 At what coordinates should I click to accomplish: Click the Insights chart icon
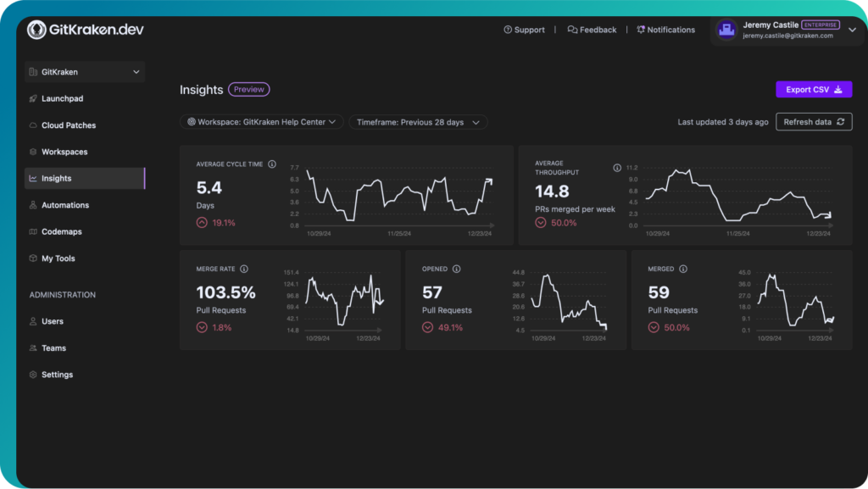(x=33, y=179)
